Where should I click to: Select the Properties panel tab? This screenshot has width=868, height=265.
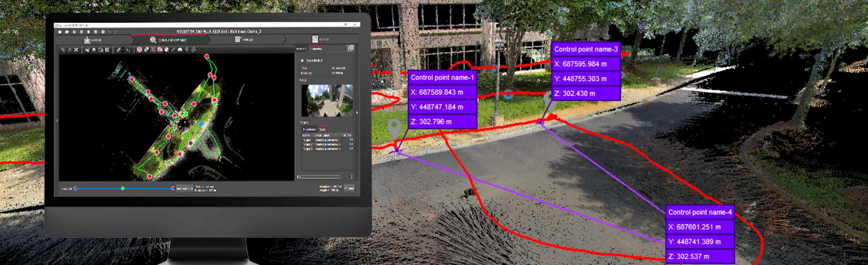pos(316,49)
